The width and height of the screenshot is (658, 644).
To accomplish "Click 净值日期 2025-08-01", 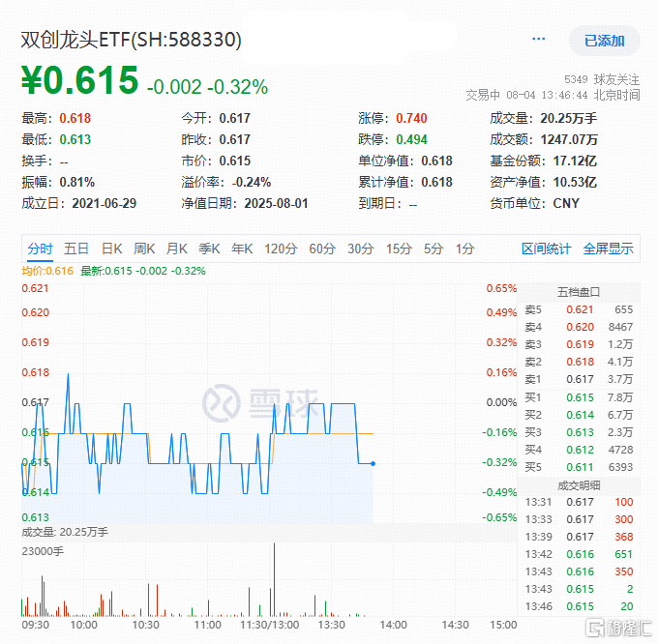I will pyautogui.click(x=276, y=203).
